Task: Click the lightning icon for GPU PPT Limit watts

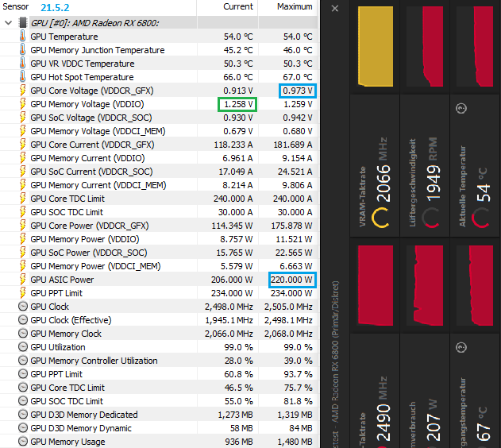Action: click(23, 292)
